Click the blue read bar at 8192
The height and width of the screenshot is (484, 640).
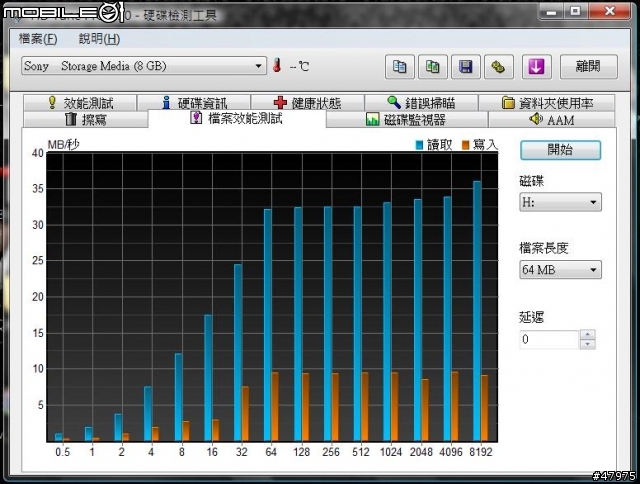476,311
